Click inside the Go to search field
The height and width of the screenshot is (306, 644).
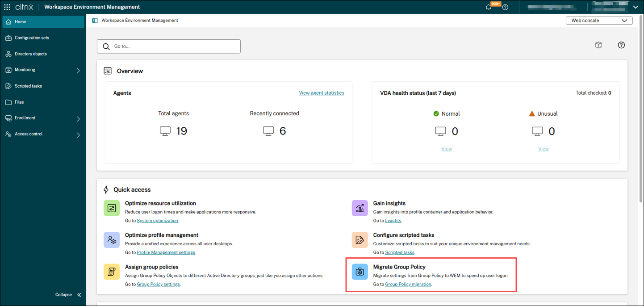168,46
